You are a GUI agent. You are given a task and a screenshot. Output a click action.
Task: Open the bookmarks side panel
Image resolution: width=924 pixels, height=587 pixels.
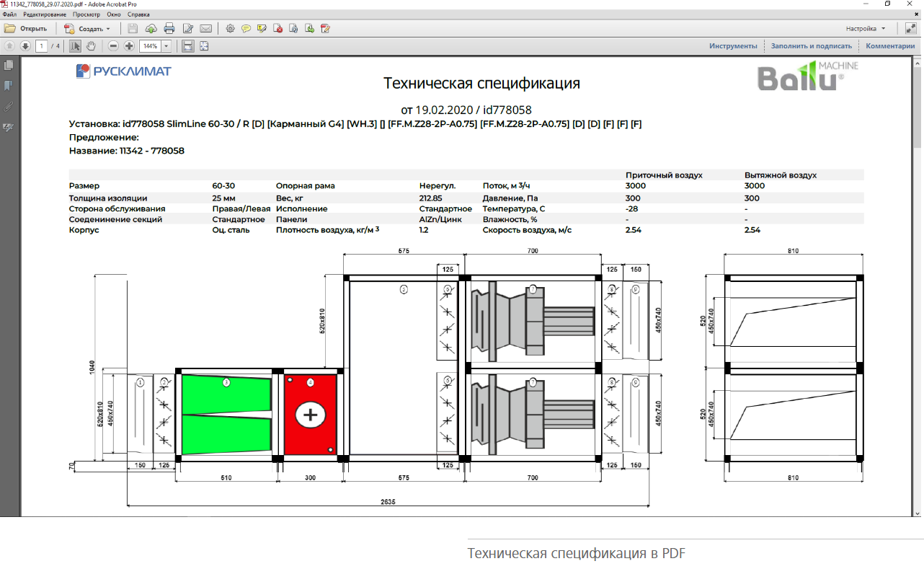[9, 86]
